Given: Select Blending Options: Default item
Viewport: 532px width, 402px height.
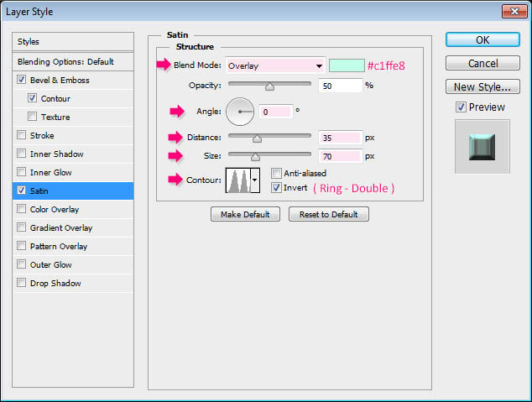Looking at the screenshot, I should (x=65, y=62).
